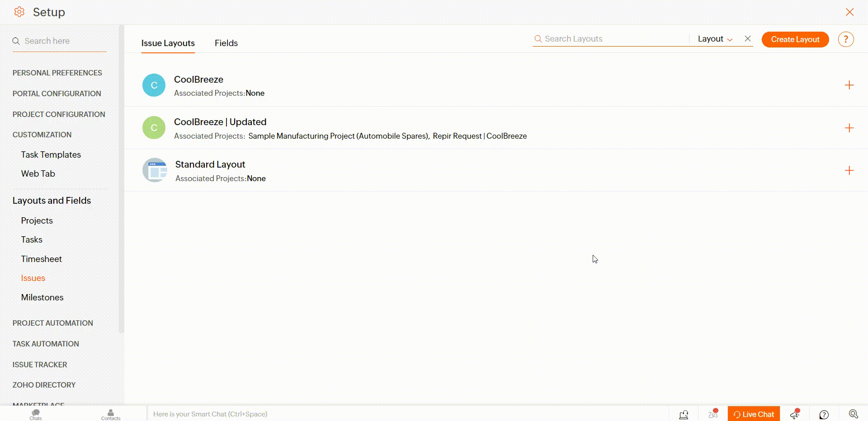Expand the CoolBreeze layout plus icon
The image size is (868, 421).
849,85
